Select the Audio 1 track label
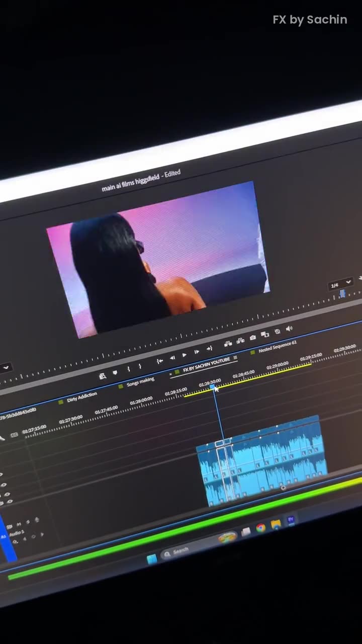This screenshot has width=362, height=644. 17,532
